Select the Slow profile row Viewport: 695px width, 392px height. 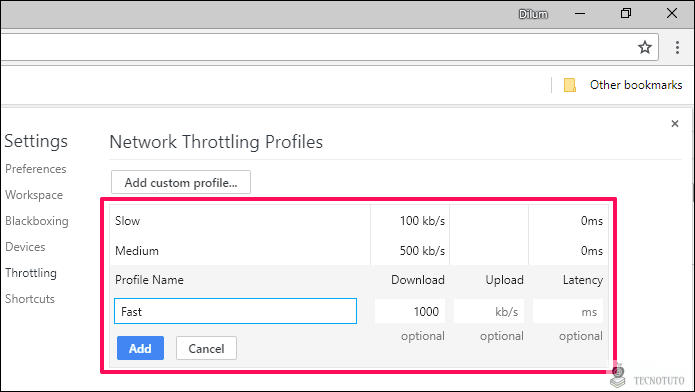(x=359, y=220)
